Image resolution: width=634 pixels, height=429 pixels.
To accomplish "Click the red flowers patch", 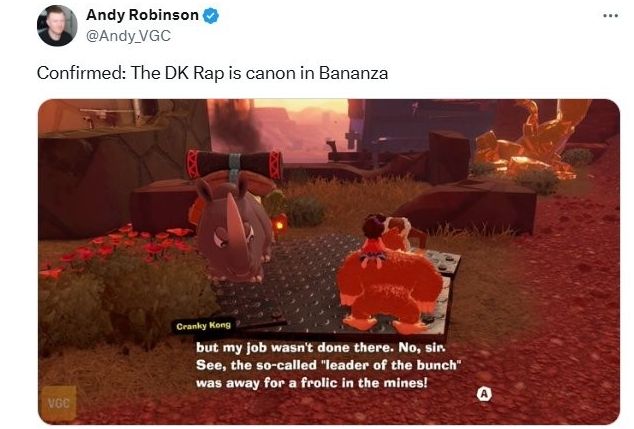I will 119,249.
